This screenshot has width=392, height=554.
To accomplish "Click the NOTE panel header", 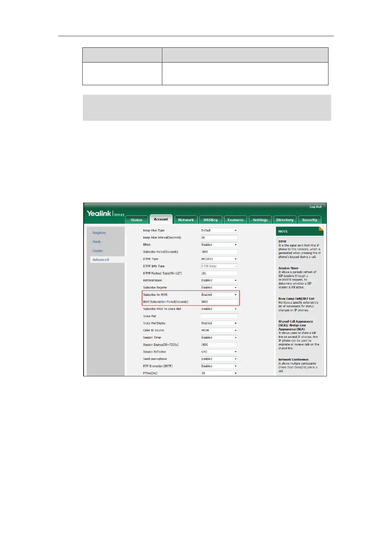I will [300, 231].
